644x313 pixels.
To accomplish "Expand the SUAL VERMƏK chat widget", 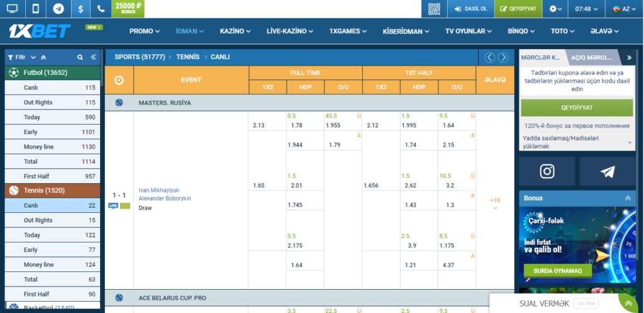I will tap(628, 304).
